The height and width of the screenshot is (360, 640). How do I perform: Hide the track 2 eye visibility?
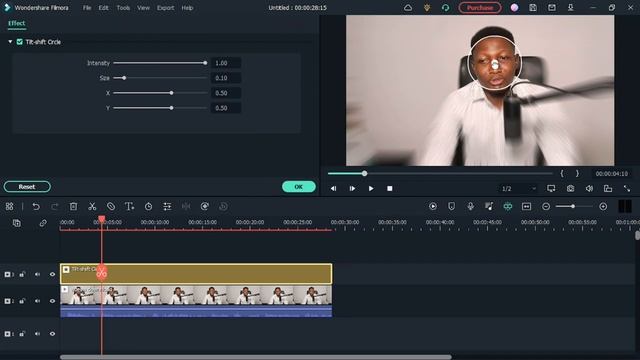click(52, 301)
